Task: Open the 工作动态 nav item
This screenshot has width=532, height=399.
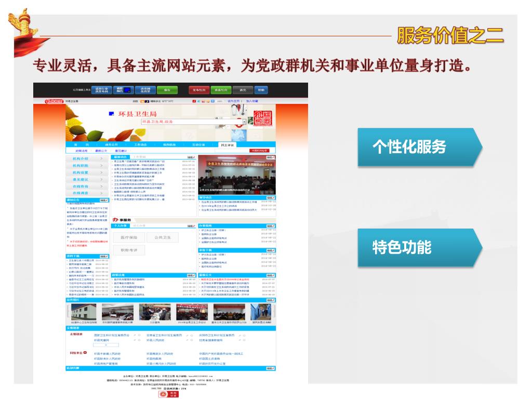Action: 140,144
